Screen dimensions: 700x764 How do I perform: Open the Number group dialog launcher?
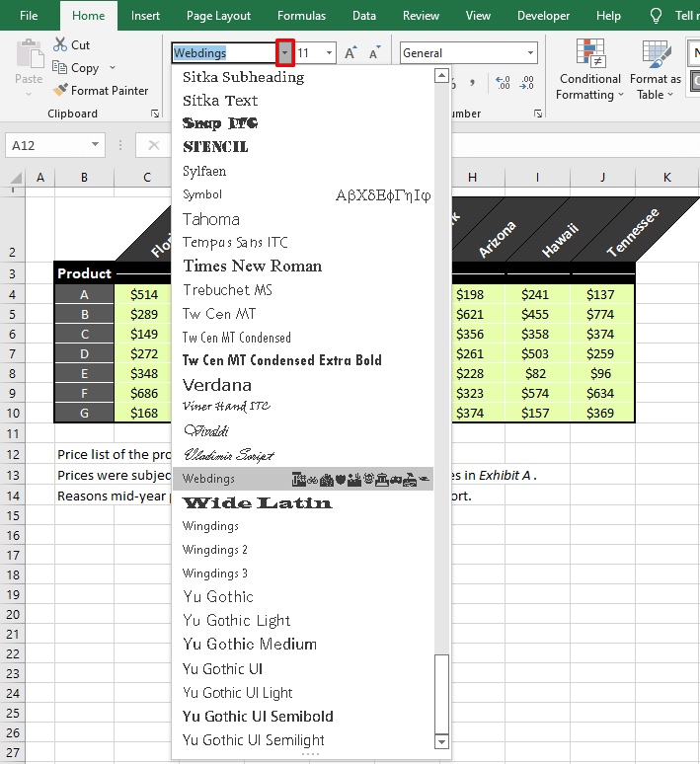click(x=538, y=114)
